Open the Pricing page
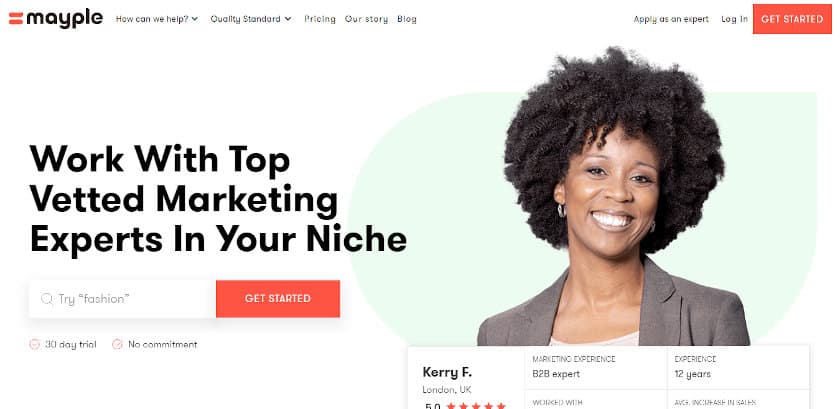The image size is (840, 409). click(x=320, y=19)
